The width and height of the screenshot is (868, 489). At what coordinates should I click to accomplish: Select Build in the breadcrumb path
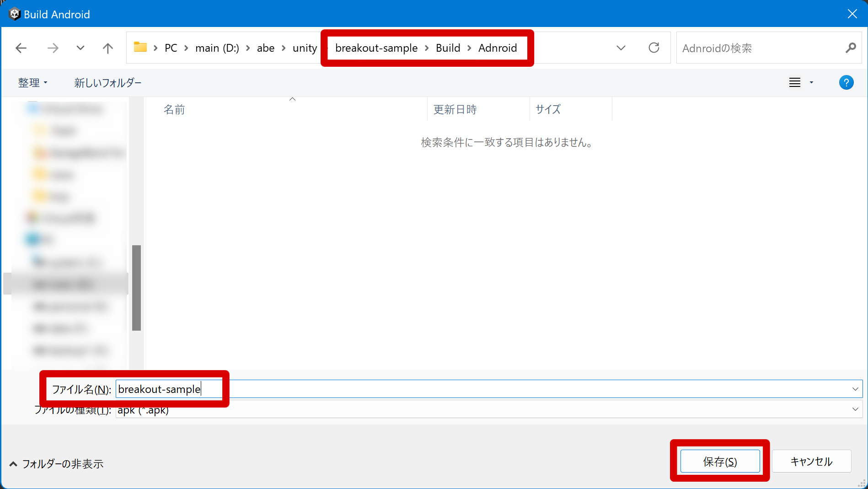point(448,48)
